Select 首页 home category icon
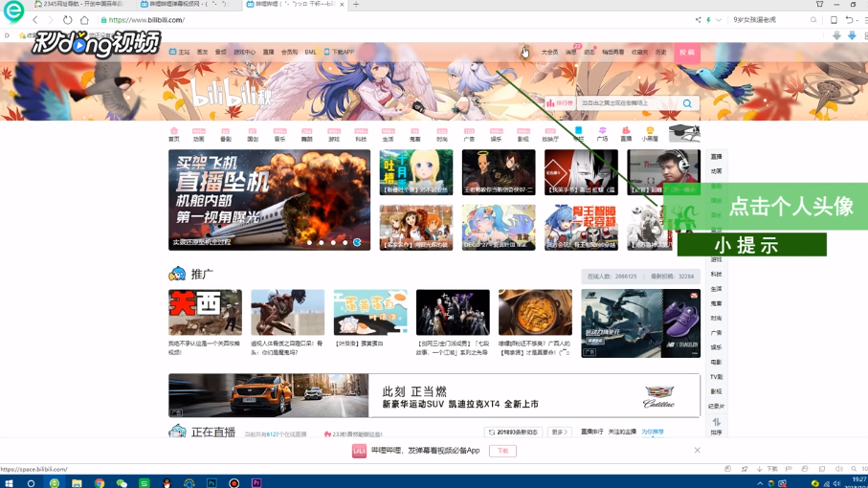Screen dimensions: 868x488 tap(174, 135)
